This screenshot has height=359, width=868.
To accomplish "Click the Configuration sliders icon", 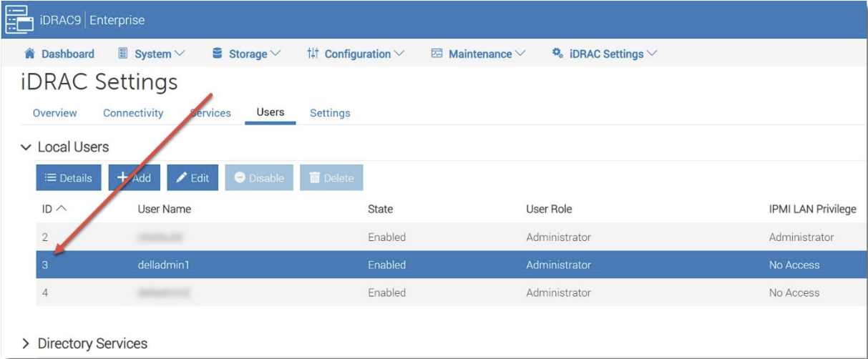I will [313, 54].
